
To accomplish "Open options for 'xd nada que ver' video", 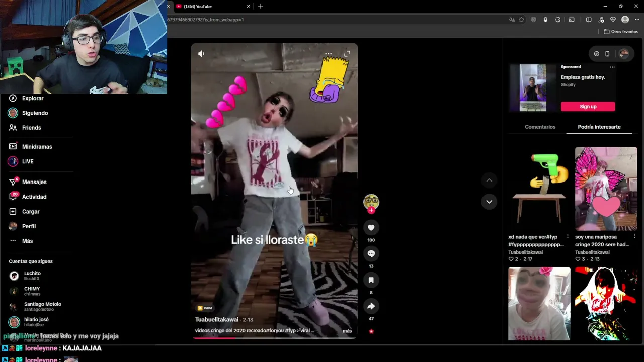I will coord(568,237).
